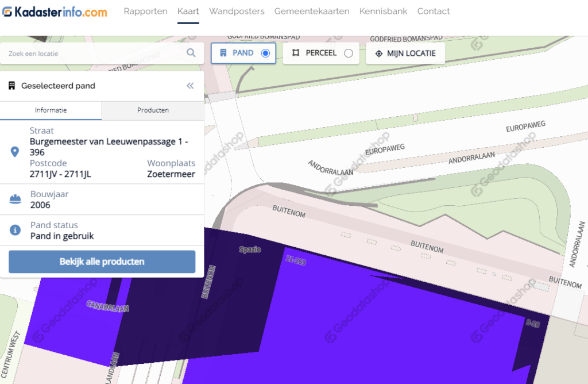This screenshot has height=384, width=588.
Task: Click the parcel square icon beside PERCEEL
Action: click(296, 53)
